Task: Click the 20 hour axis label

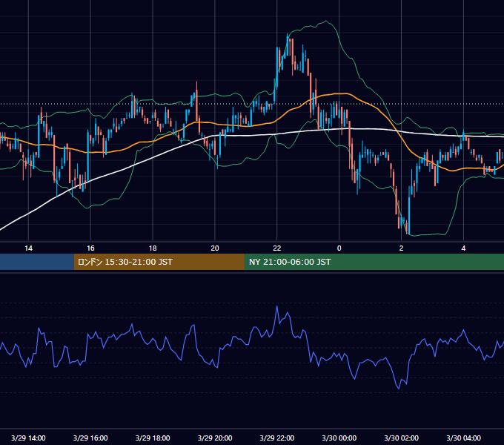Action: pos(215,248)
